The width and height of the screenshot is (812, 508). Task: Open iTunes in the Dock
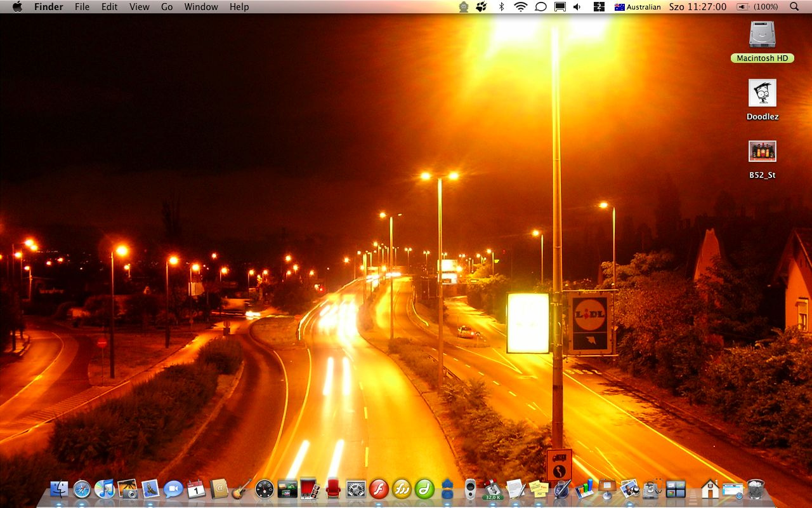pos(105,488)
